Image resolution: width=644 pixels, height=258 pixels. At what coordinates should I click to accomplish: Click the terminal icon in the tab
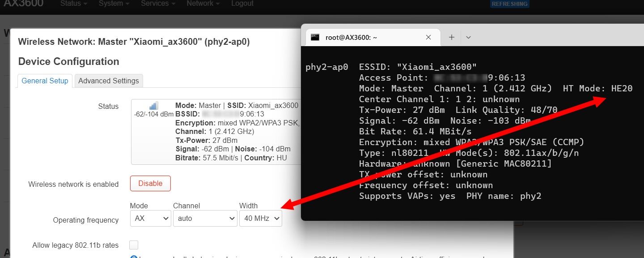pyautogui.click(x=315, y=38)
